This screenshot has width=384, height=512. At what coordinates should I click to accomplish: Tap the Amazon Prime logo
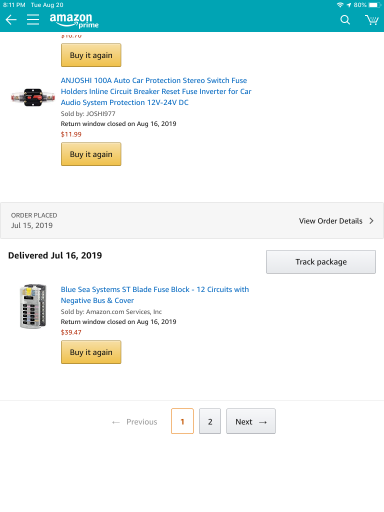tap(74, 20)
